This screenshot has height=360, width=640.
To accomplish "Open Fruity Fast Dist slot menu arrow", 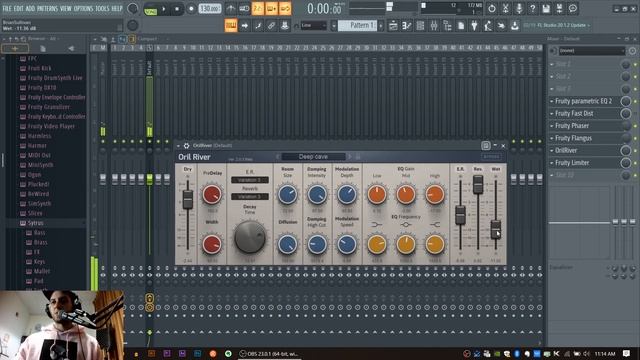I will click(552, 113).
